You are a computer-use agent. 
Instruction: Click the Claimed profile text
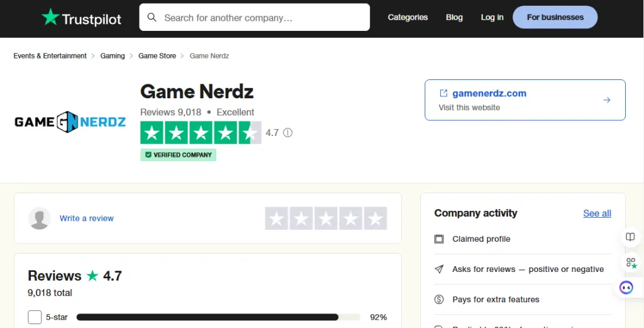(481, 239)
